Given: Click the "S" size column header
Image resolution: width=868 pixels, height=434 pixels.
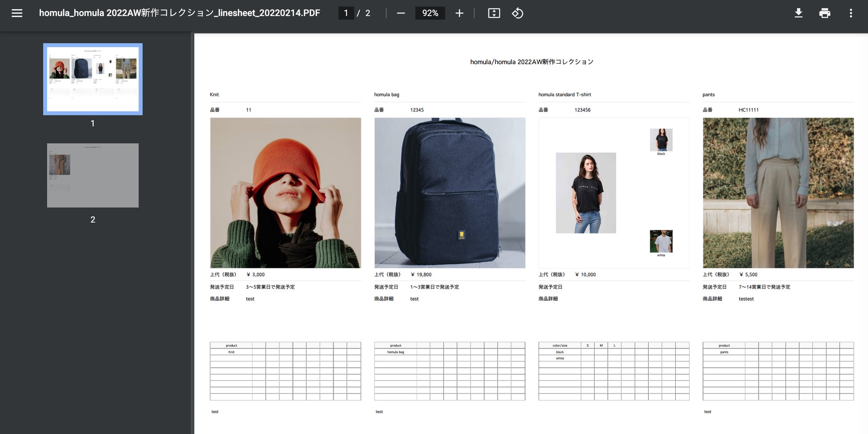Looking at the screenshot, I should click(x=588, y=345).
